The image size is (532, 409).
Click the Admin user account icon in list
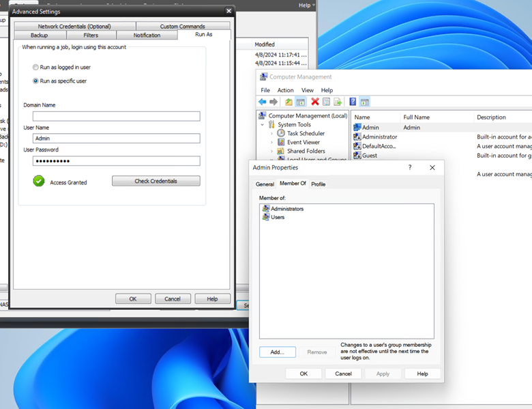tap(357, 128)
